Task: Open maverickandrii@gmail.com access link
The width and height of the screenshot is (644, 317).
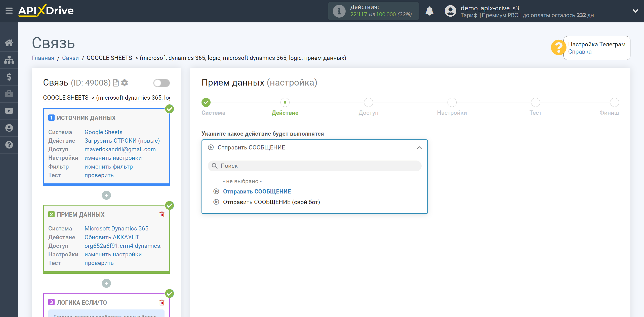Action: pyautogui.click(x=120, y=149)
